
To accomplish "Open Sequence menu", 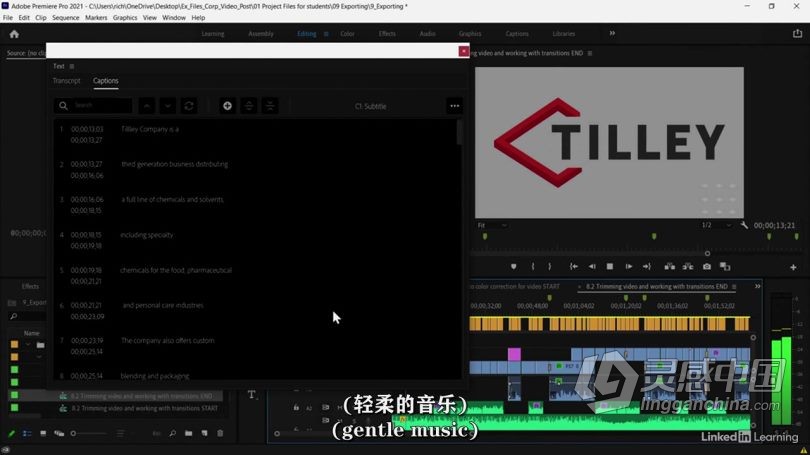I will (66, 18).
